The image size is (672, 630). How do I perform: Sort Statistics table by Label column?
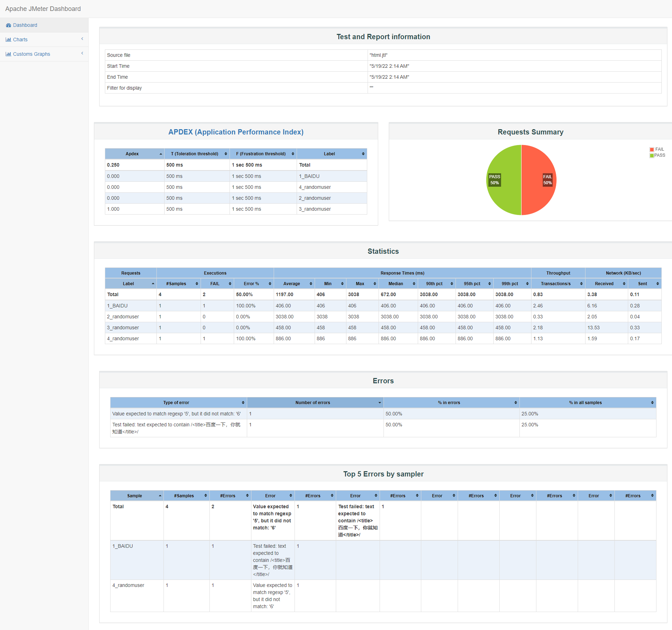(131, 284)
